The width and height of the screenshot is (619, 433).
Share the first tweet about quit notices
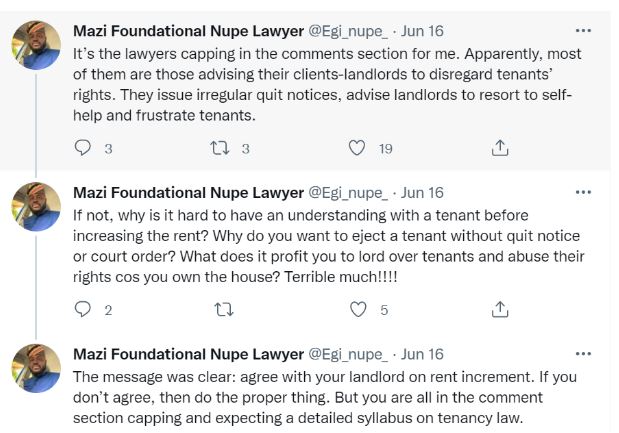[500, 148]
